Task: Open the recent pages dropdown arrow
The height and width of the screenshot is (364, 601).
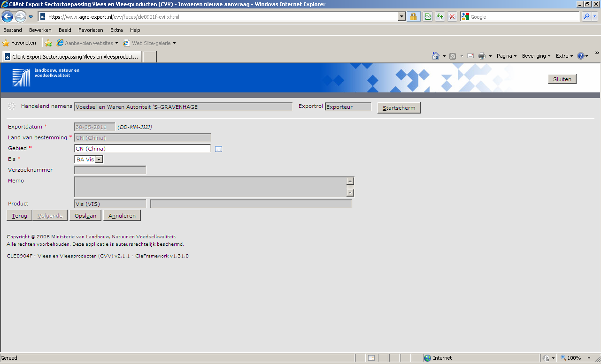Action: (x=31, y=17)
